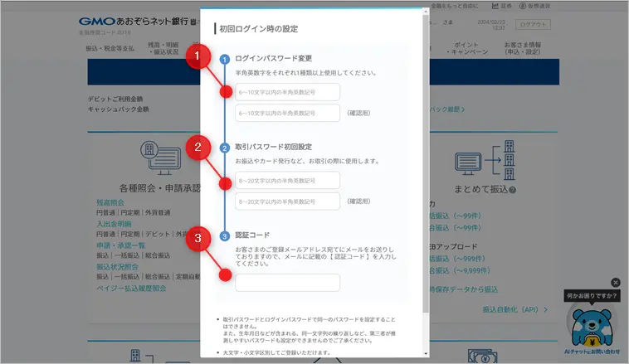
Task: Click the まとめて振込 help question mark
Action: [513, 190]
